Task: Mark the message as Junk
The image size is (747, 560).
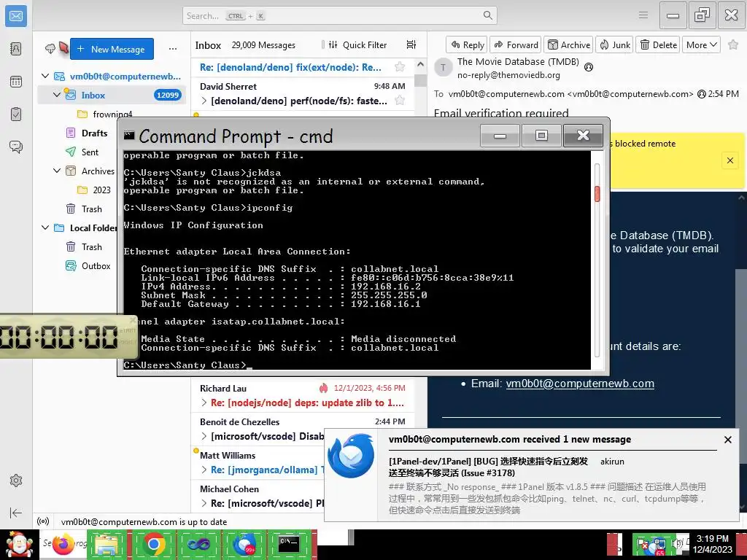Action: [x=614, y=44]
